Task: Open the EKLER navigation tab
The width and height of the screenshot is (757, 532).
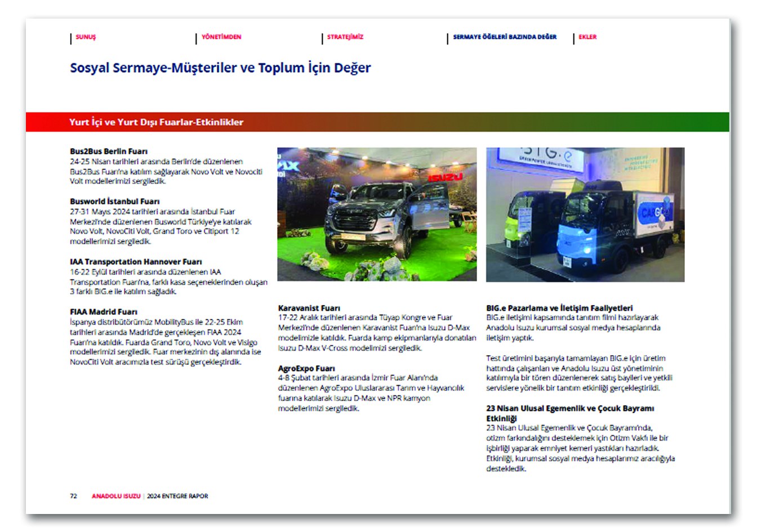Action: coord(587,37)
